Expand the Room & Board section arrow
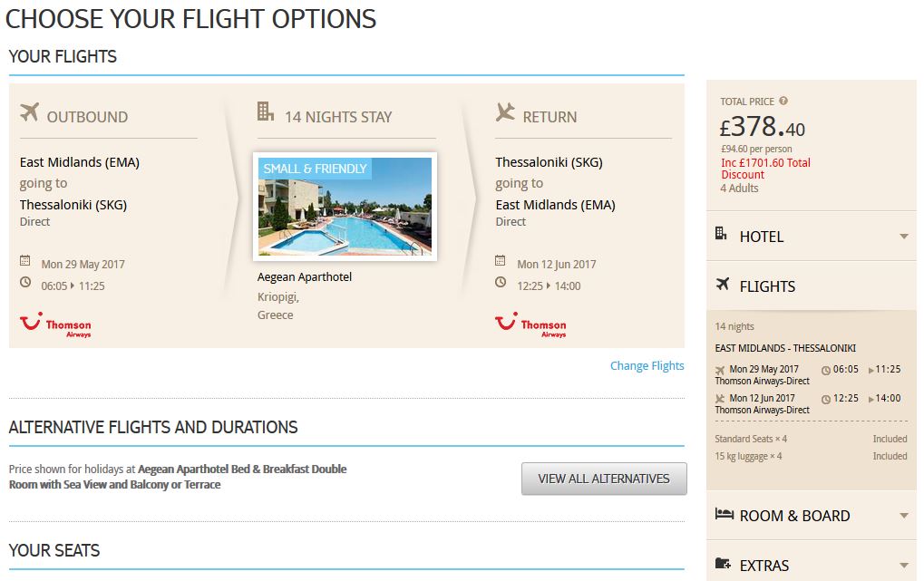Screen dimensions: 924x581 [904, 516]
